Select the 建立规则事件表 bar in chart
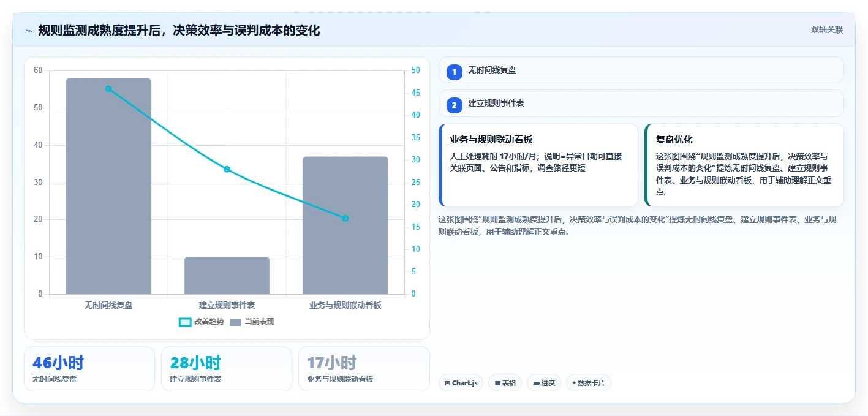868x416 pixels. [227, 276]
